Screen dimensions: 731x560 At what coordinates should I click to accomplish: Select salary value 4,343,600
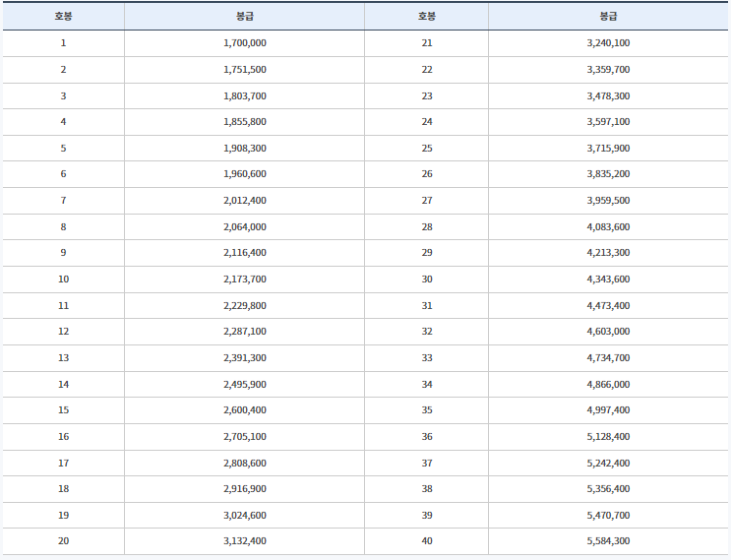click(x=608, y=280)
